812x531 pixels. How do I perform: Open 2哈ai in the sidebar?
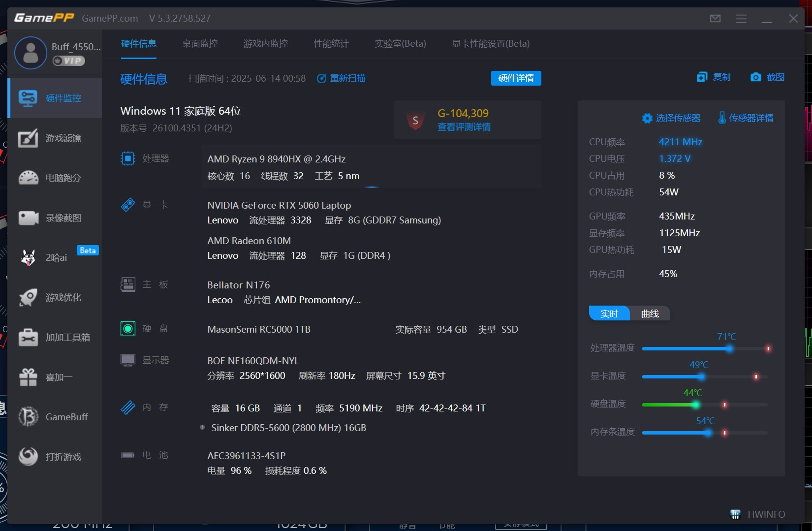(54, 258)
